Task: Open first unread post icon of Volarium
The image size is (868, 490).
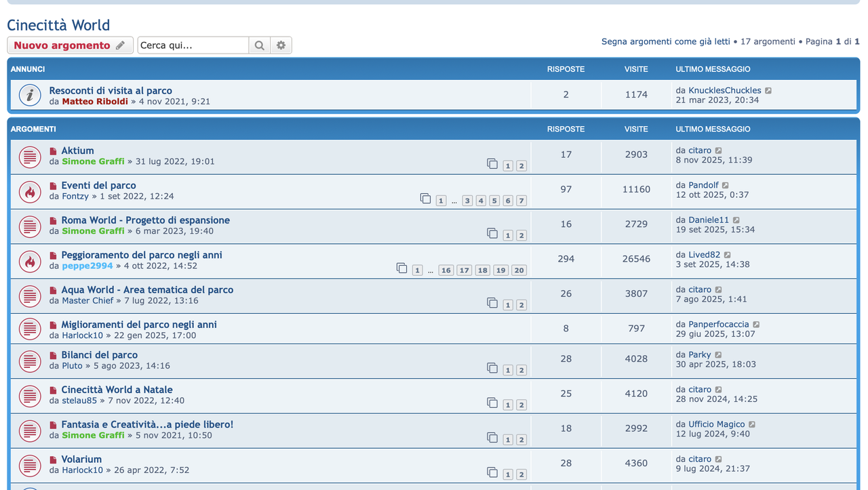Action: (54, 460)
